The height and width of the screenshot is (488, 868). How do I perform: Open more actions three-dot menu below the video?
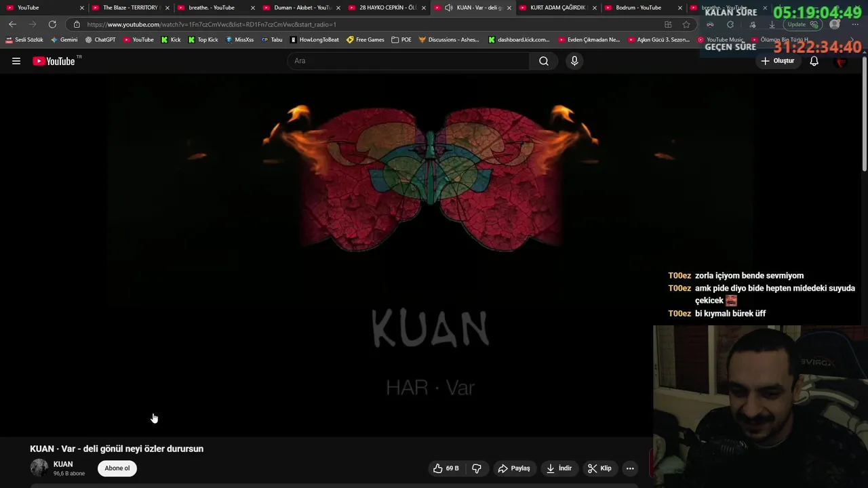[x=630, y=468]
